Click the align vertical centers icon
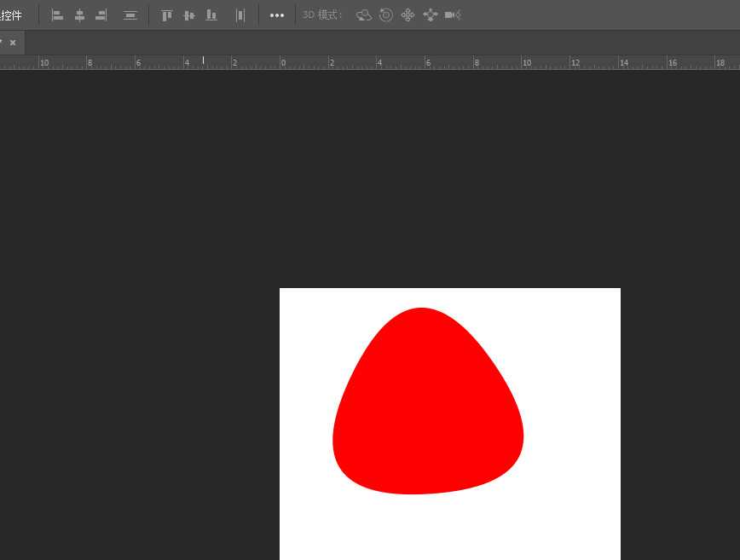The height and width of the screenshot is (560, 740). (189, 15)
